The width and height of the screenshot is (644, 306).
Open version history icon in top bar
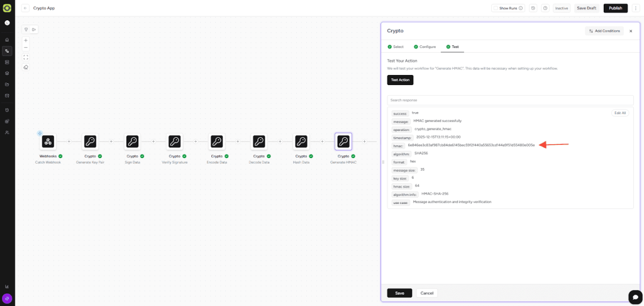[x=533, y=8]
